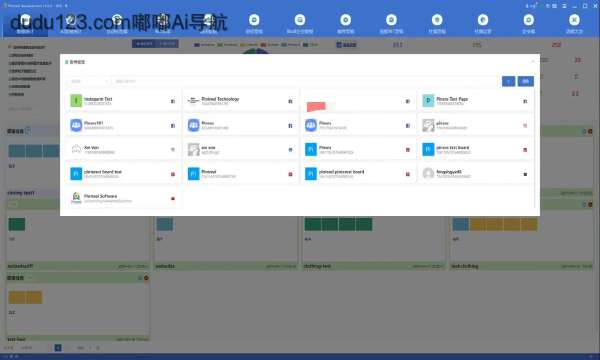Click the pinrea test board account entry
This screenshot has height=360, width=600.
point(475,149)
